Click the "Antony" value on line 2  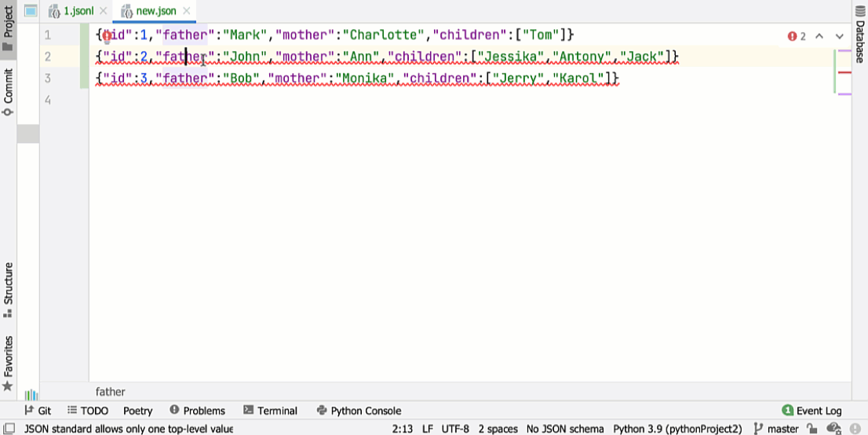click(x=583, y=57)
